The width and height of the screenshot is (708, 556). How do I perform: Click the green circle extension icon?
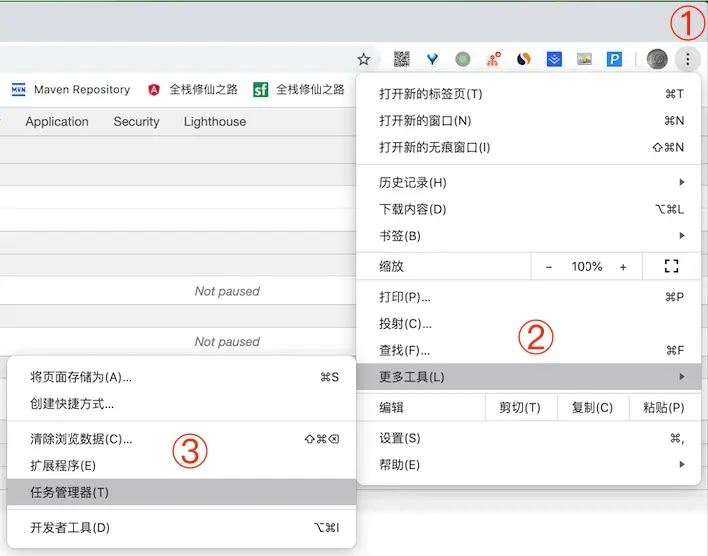pos(463,59)
